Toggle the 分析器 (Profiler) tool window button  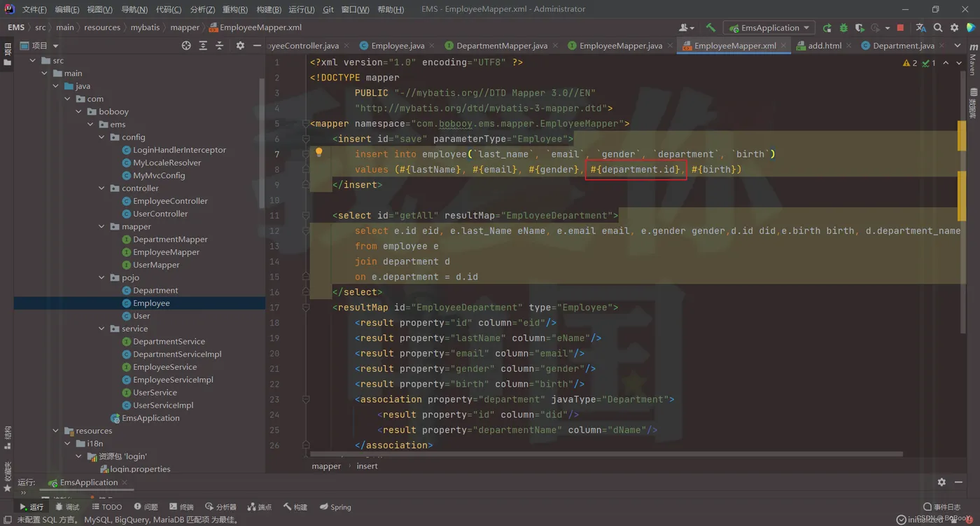coord(220,507)
